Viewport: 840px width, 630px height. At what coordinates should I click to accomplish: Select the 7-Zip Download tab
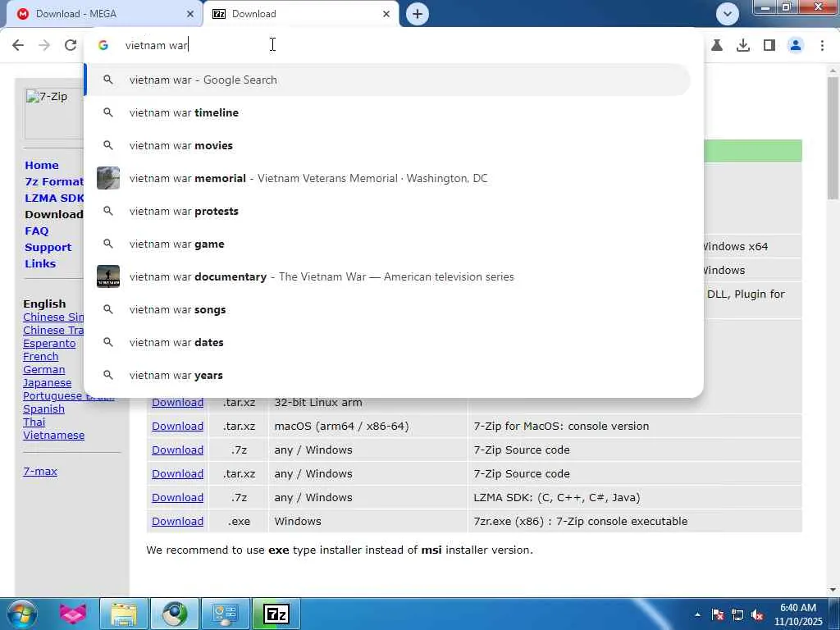[x=300, y=14]
